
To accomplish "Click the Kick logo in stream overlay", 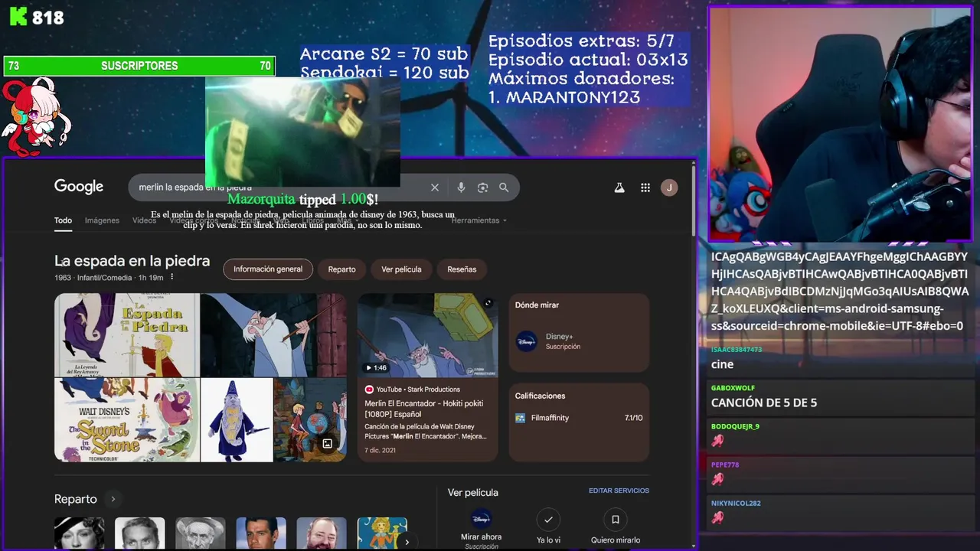I will click(x=18, y=17).
